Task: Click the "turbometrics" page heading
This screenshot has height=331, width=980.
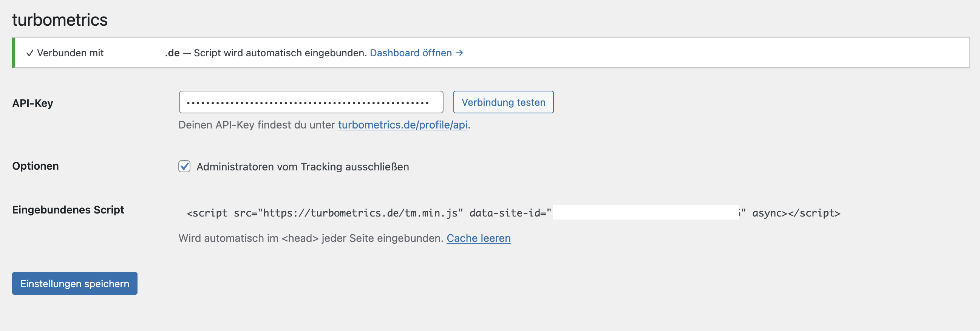Action: (x=60, y=20)
